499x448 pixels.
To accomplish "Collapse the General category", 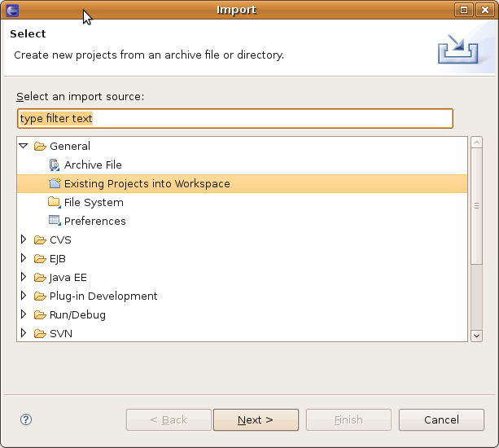I will point(24,146).
